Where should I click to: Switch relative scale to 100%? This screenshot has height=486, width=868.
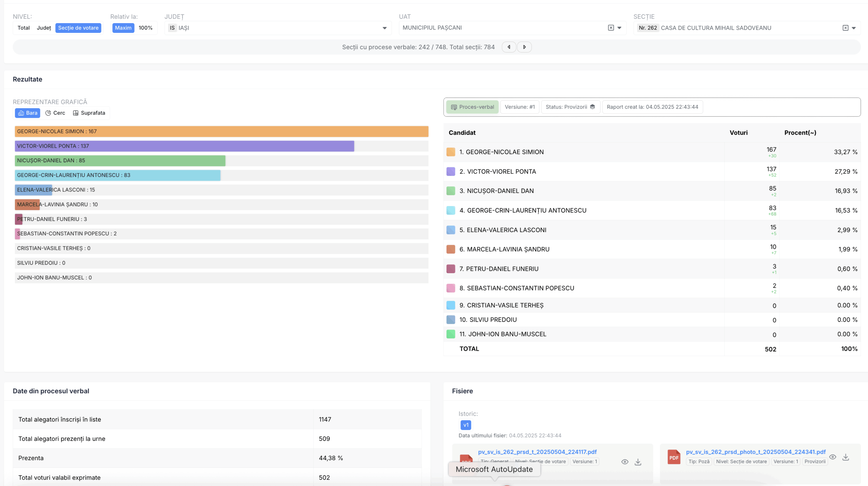tap(145, 28)
